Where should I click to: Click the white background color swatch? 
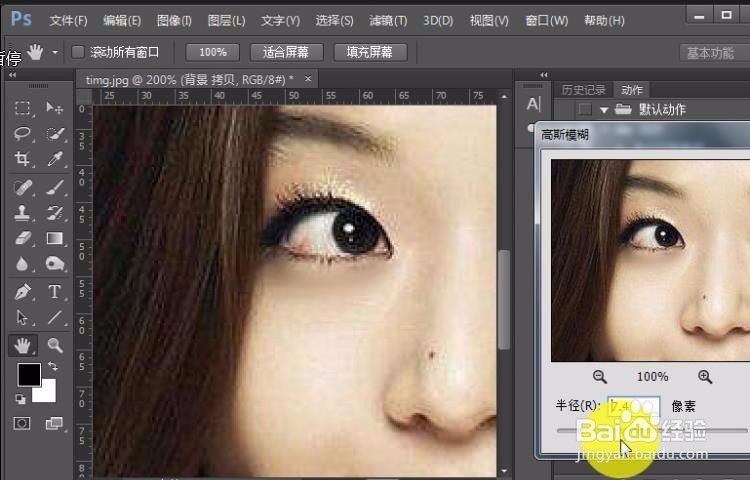point(47,394)
